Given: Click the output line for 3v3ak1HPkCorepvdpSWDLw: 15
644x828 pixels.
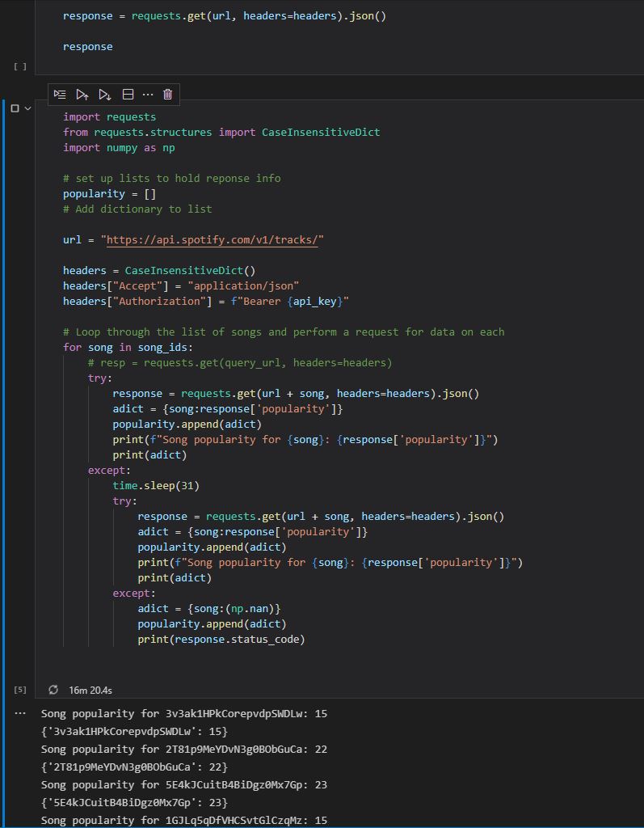Looking at the screenshot, I should (184, 713).
